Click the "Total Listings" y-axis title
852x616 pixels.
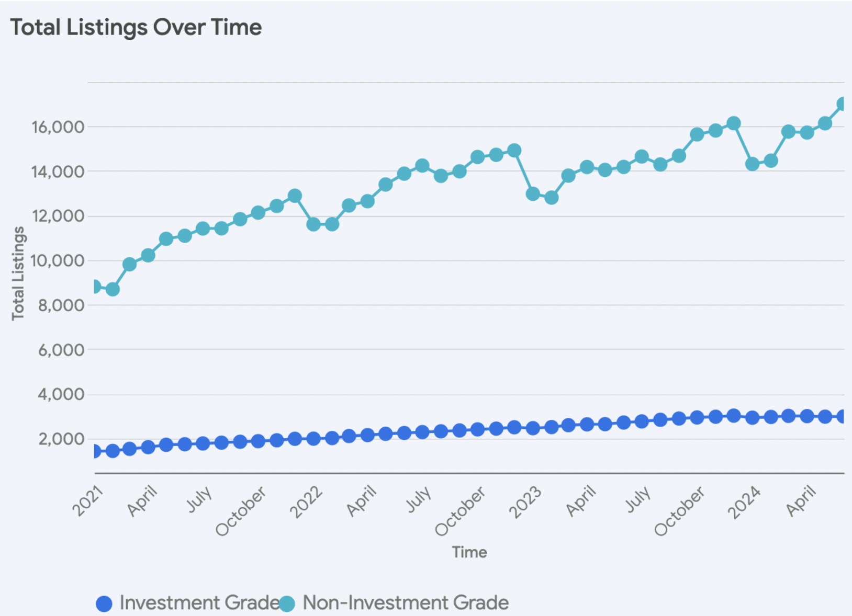[x=18, y=273]
